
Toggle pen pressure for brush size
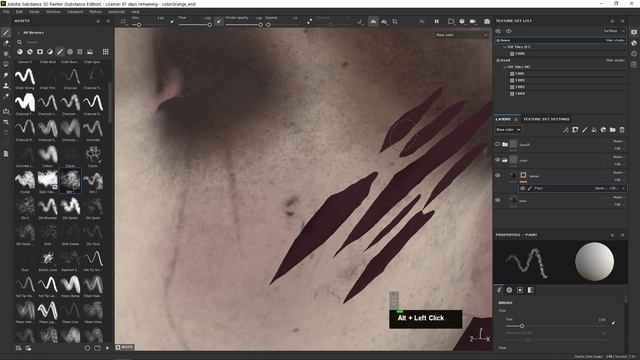[172, 21]
